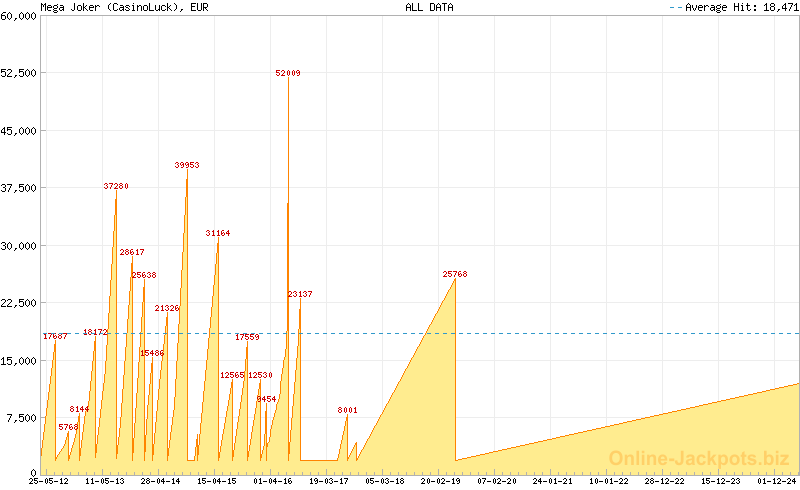Click the 52,500 y-axis label
The image size is (800, 490).
click(18, 73)
